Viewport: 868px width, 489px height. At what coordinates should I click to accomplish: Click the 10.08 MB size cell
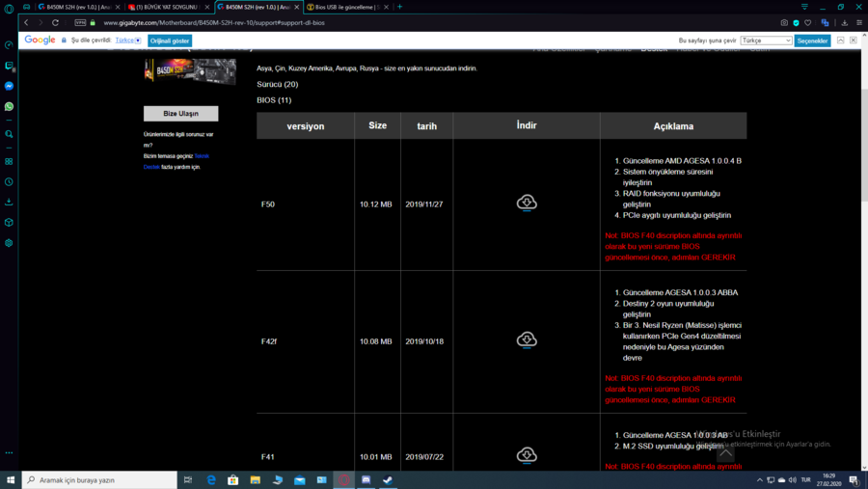pos(377,341)
